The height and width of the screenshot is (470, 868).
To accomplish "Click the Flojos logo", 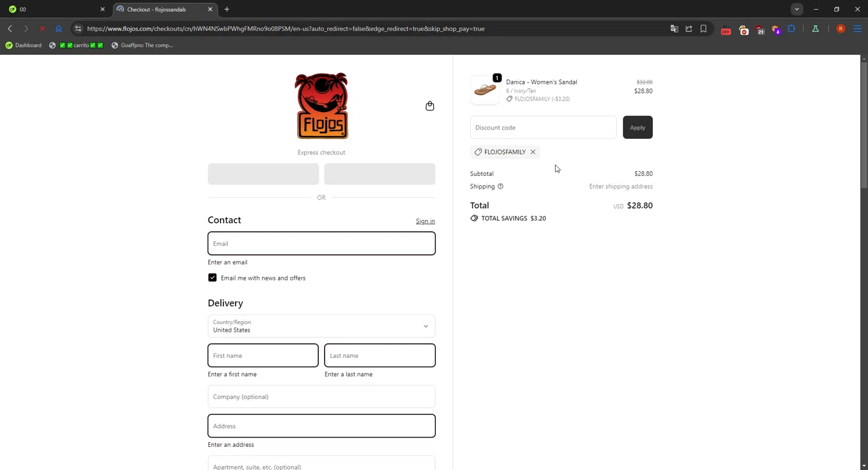I will pos(322,106).
